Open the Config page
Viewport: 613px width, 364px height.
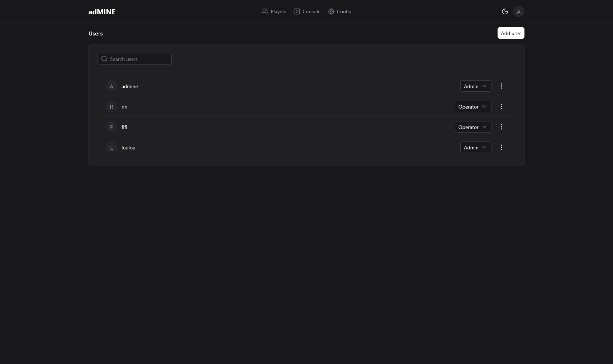[x=339, y=11]
